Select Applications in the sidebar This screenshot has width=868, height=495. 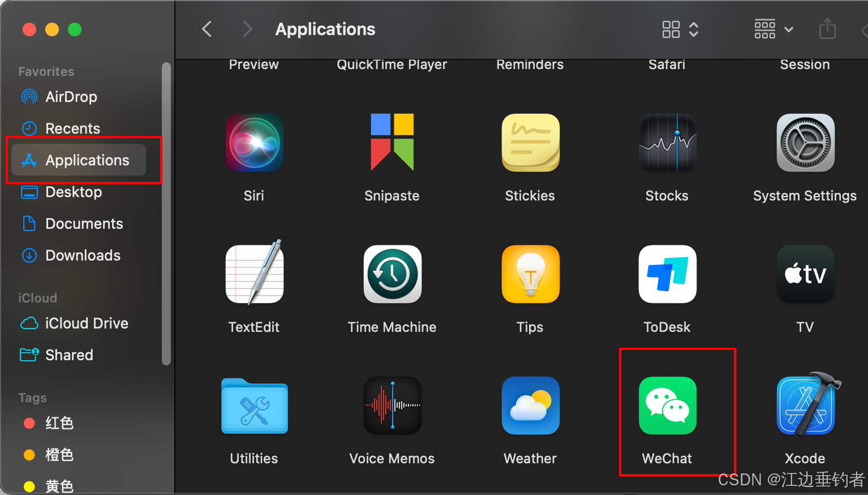pos(79,160)
